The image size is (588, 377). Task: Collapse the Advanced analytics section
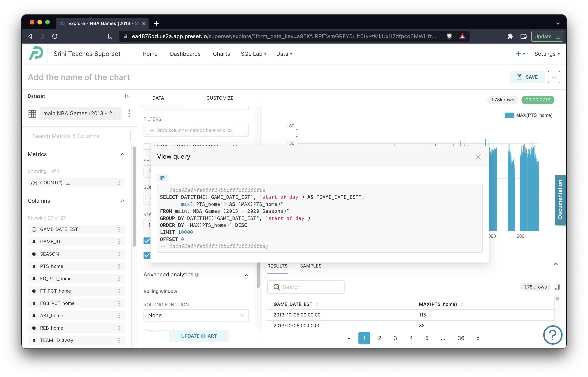point(247,275)
